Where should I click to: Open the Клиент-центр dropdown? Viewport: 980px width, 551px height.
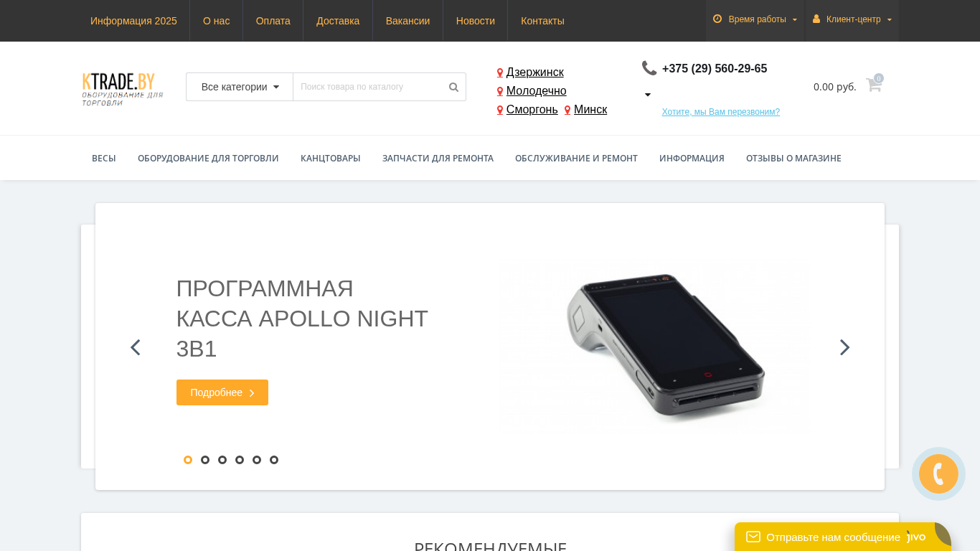(x=852, y=20)
